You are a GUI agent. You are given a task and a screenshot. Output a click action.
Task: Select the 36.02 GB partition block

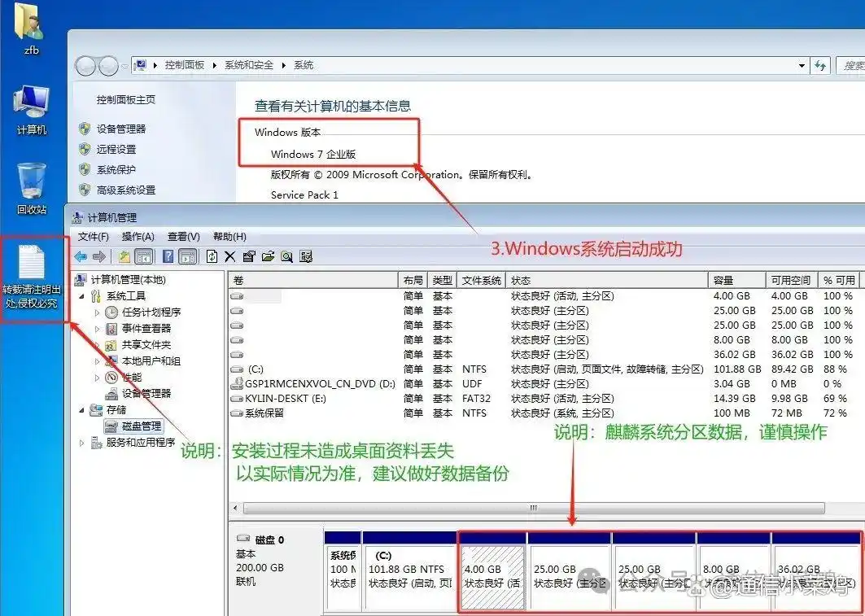coord(815,570)
